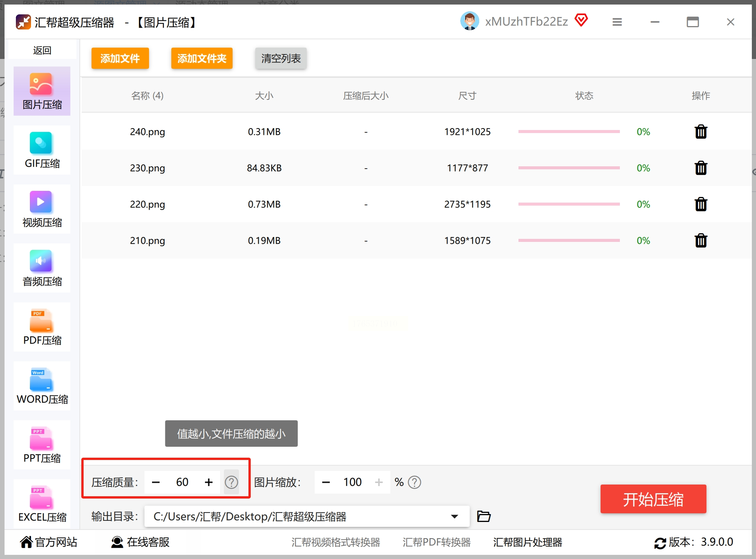Click the compression quality value field

(x=182, y=482)
